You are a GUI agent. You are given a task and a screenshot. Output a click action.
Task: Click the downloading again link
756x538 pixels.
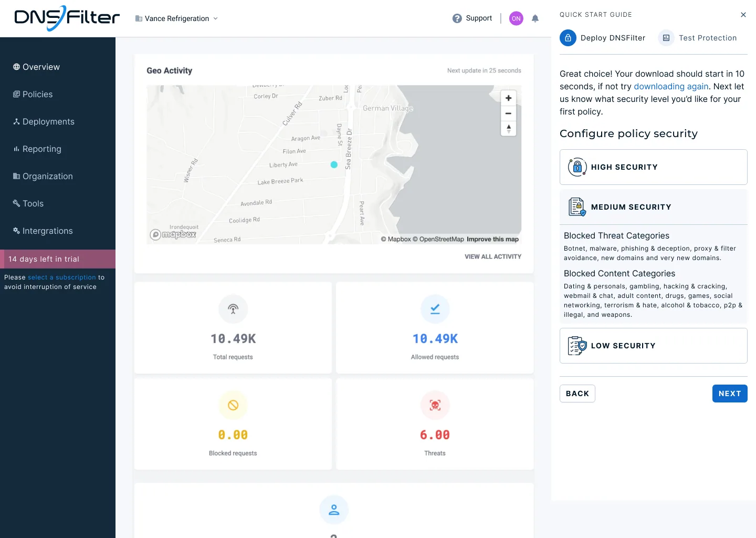[671, 86]
